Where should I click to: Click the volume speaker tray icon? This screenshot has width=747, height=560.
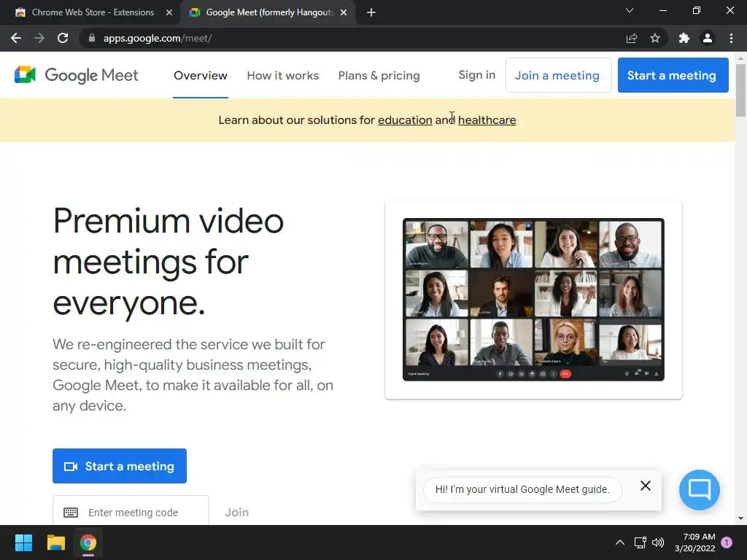[658, 542]
